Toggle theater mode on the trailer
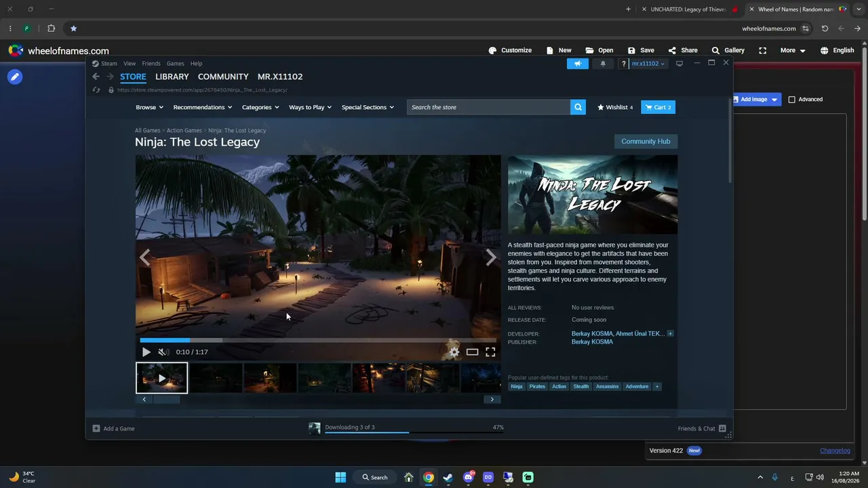Screen dimensions: 868x488 [x=472, y=352]
